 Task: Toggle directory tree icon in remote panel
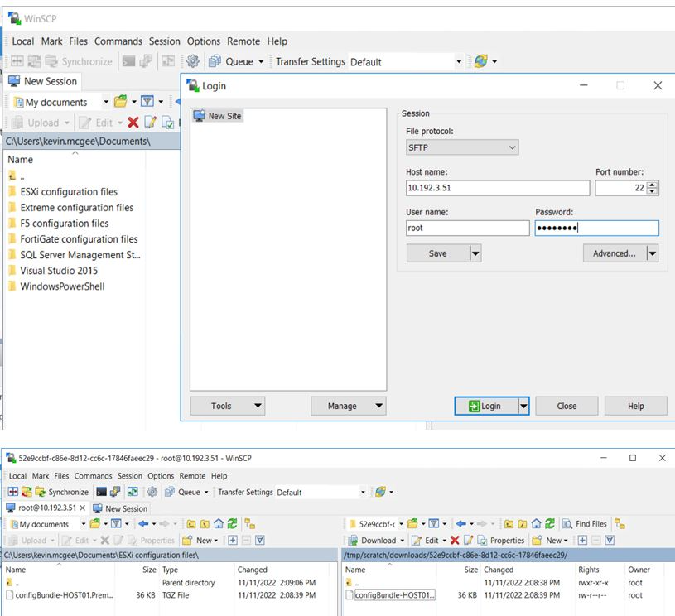click(620, 524)
